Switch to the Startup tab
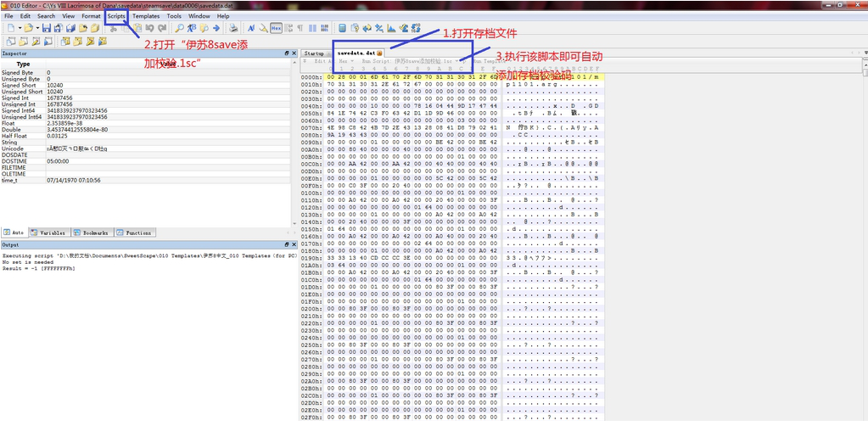This screenshot has height=437, width=868. 315,53
